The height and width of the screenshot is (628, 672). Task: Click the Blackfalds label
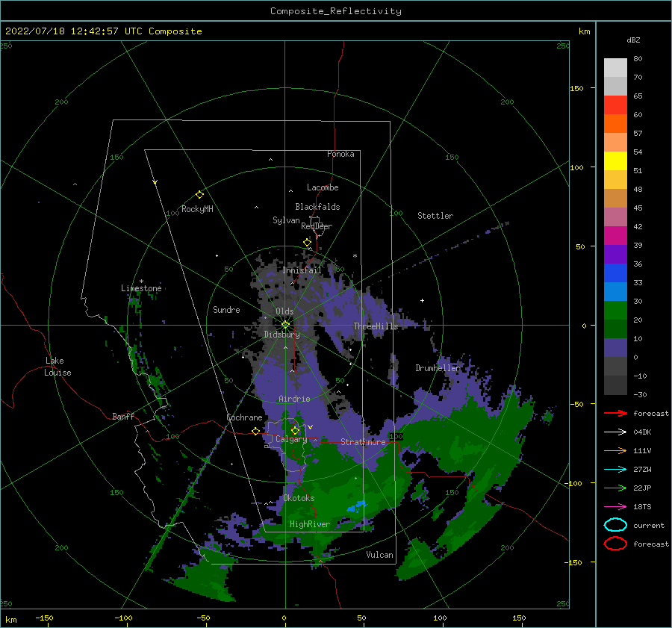[317, 207]
